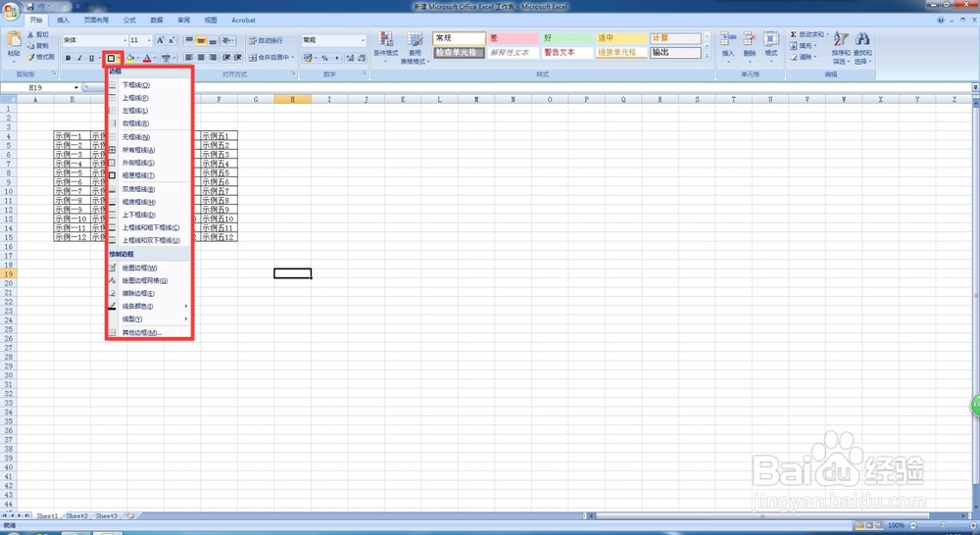
Task: Click the Paste (粘贴) clipboard icon
Action: coord(14,40)
